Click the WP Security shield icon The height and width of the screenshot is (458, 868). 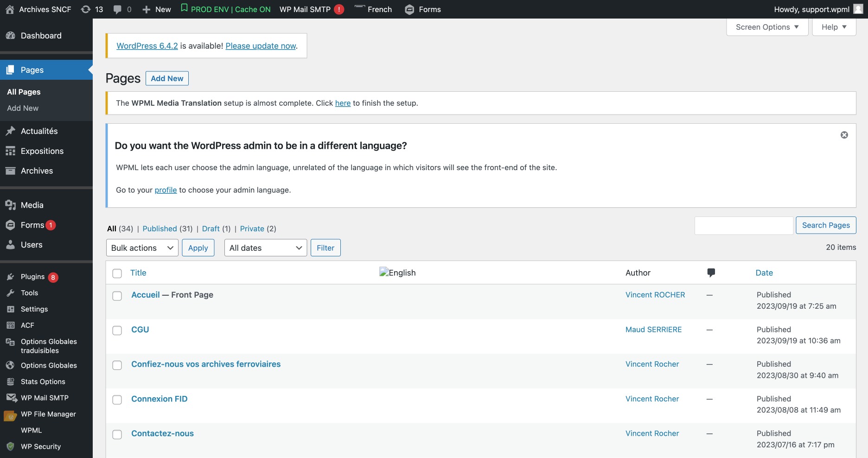pyautogui.click(x=10, y=446)
